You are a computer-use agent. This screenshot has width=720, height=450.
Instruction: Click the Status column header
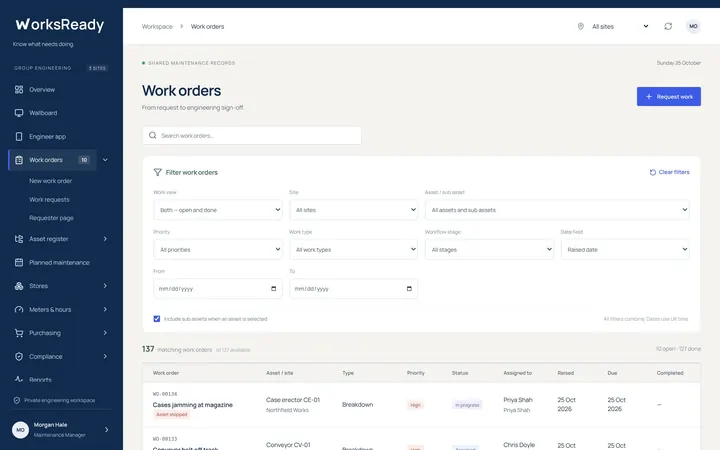point(460,373)
